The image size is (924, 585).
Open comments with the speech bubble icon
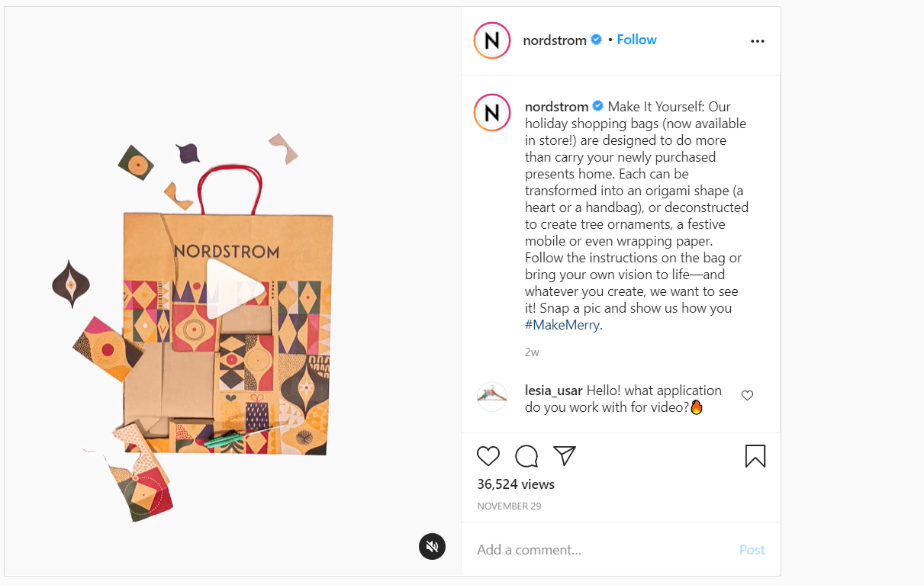(526, 455)
